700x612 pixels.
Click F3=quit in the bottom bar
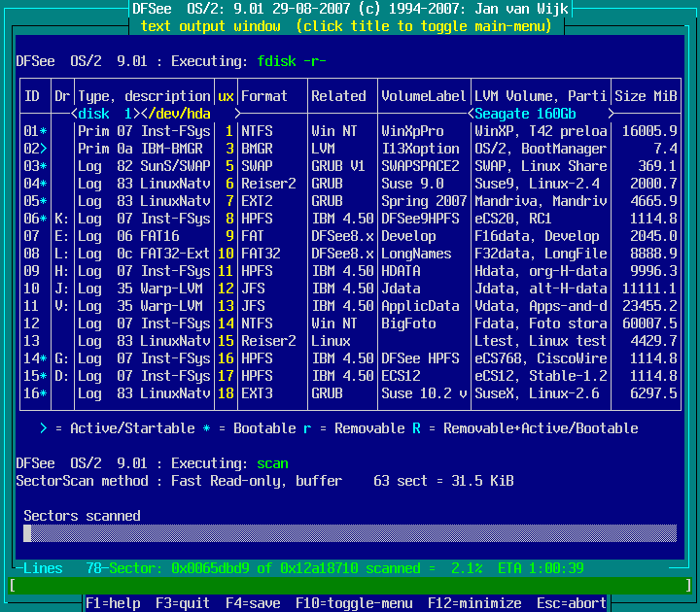[x=183, y=603]
